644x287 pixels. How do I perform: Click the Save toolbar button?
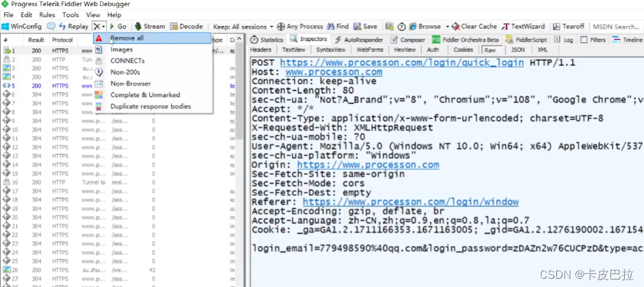point(365,26)
